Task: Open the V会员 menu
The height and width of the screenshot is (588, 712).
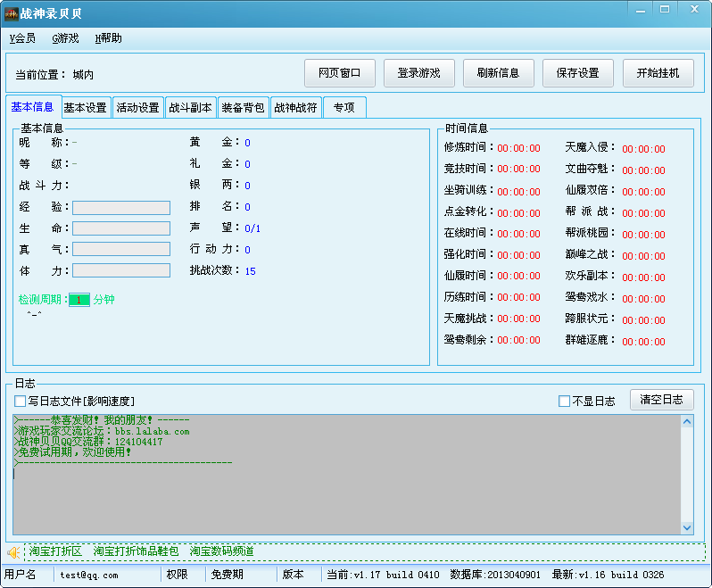Action: 22,38
